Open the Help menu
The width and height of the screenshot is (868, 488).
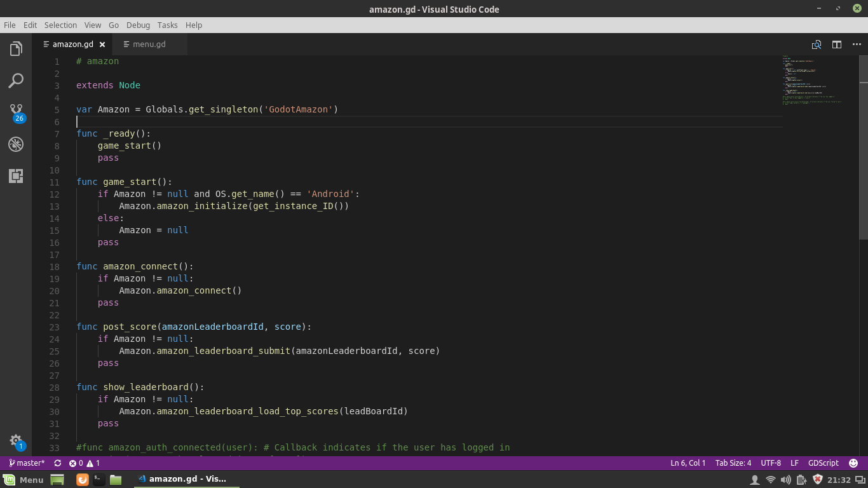pyautogui.click(x=194, y=25)
